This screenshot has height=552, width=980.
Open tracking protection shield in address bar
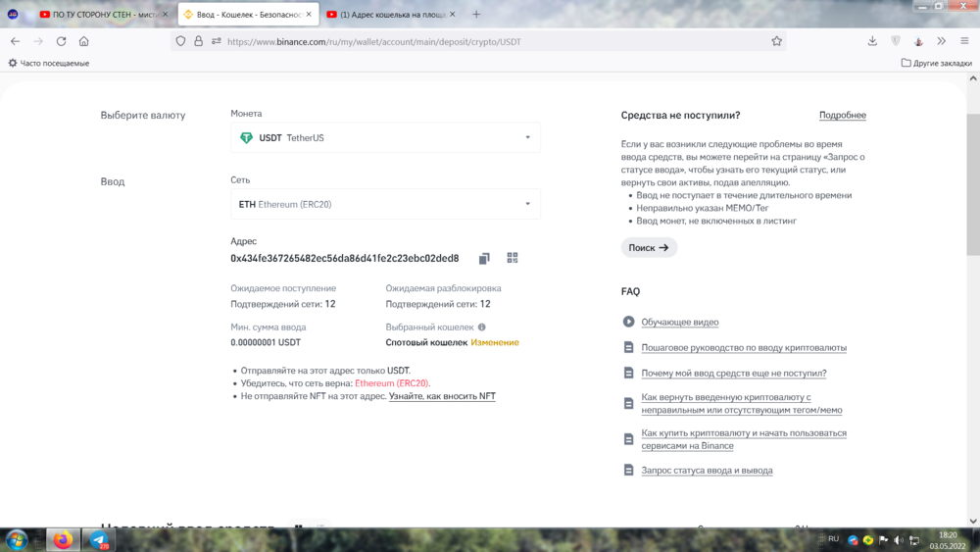[x=180, y=41]
